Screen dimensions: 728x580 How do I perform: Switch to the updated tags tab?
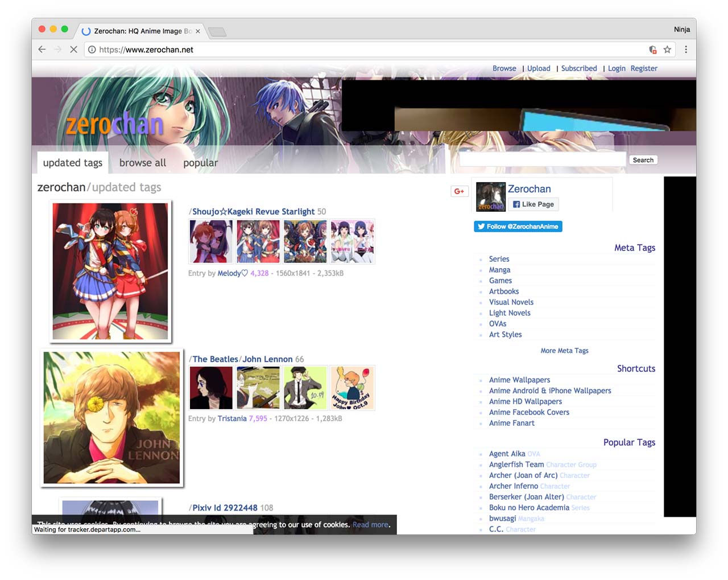click(x=73, y=163)
